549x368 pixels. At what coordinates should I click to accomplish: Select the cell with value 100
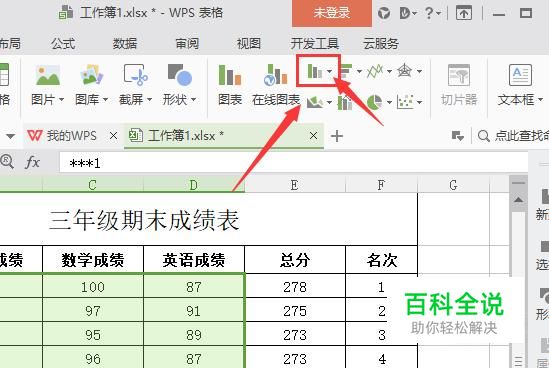coord(93,286)
